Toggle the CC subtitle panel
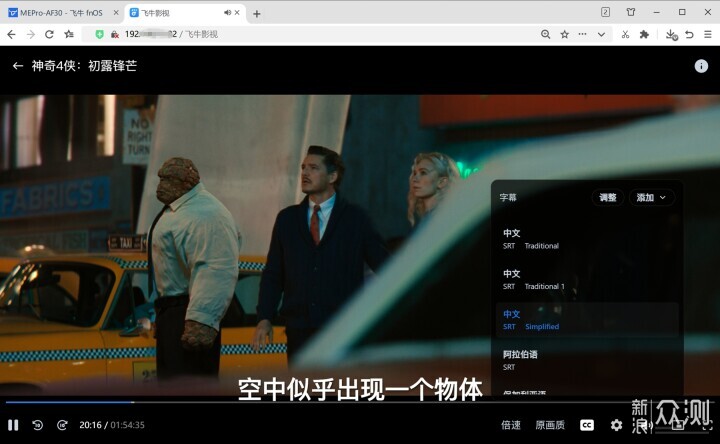This screenshot has width=720, height=444. click(586, 425)
